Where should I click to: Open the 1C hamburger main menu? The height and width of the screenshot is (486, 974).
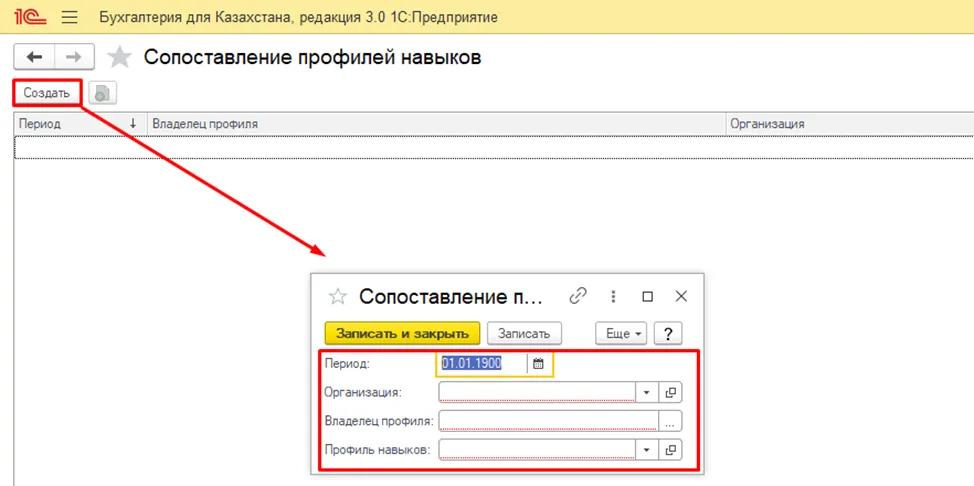(x=70, y=17)
